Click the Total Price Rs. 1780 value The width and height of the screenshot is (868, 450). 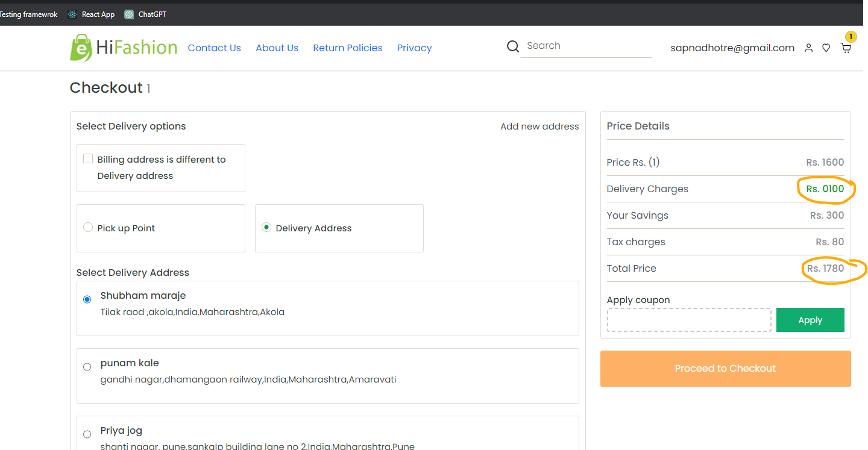pos(826,269)
